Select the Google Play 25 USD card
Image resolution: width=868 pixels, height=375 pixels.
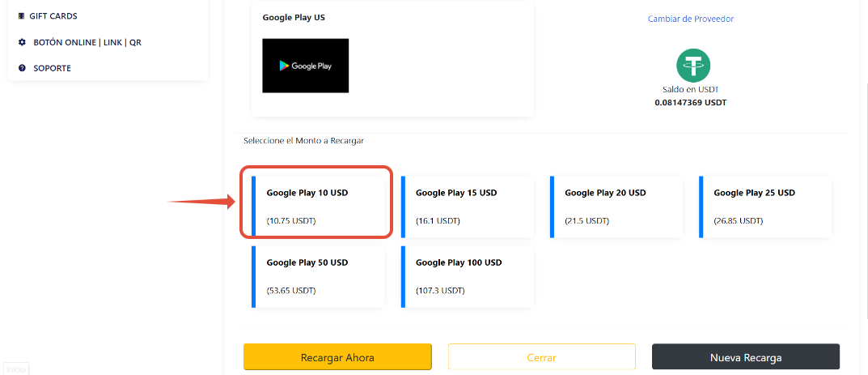click(765, 207)
